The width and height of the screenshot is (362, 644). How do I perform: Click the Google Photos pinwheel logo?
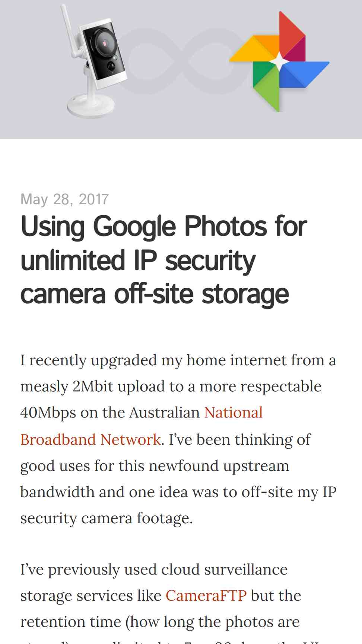[x=279, y=61]
